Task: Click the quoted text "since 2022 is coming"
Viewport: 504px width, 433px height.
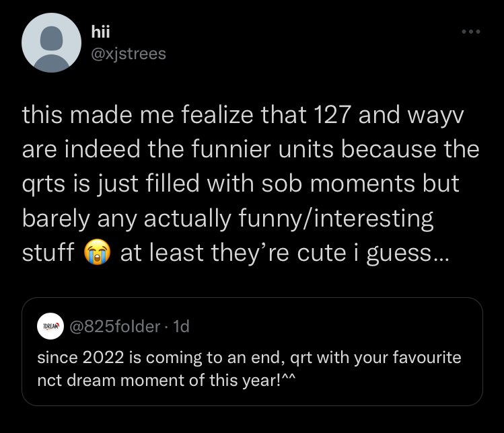Action: 120,358
